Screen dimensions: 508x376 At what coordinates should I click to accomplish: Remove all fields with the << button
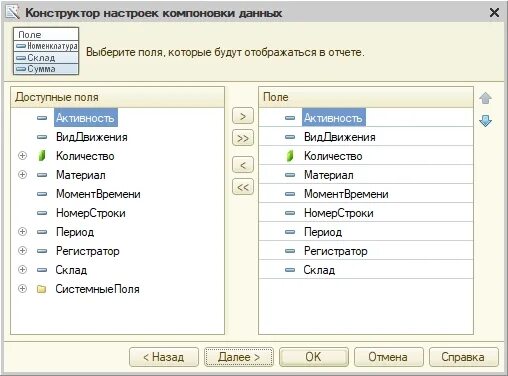(243, 187)
